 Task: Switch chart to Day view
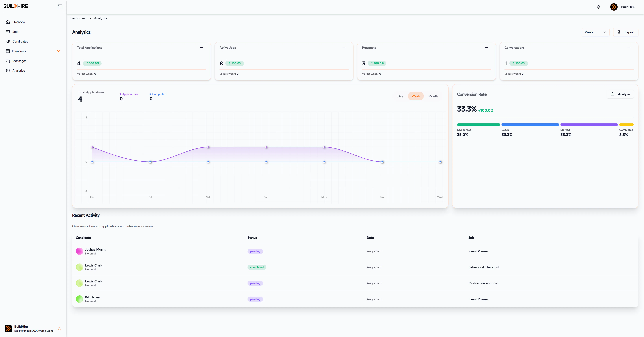point(400,96)
